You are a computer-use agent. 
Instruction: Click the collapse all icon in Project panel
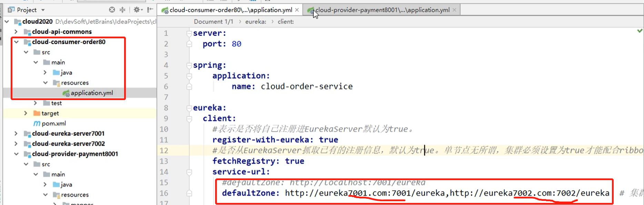(x=122, y=10)
